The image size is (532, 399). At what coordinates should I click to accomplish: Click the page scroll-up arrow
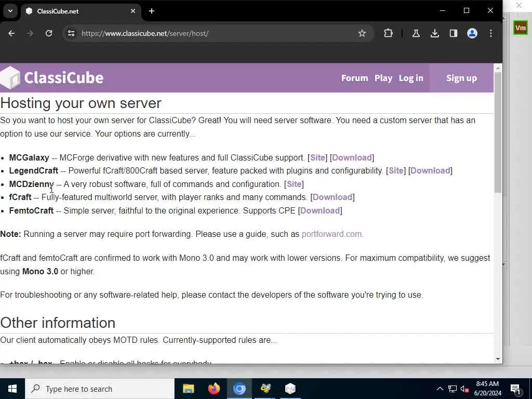498,69
